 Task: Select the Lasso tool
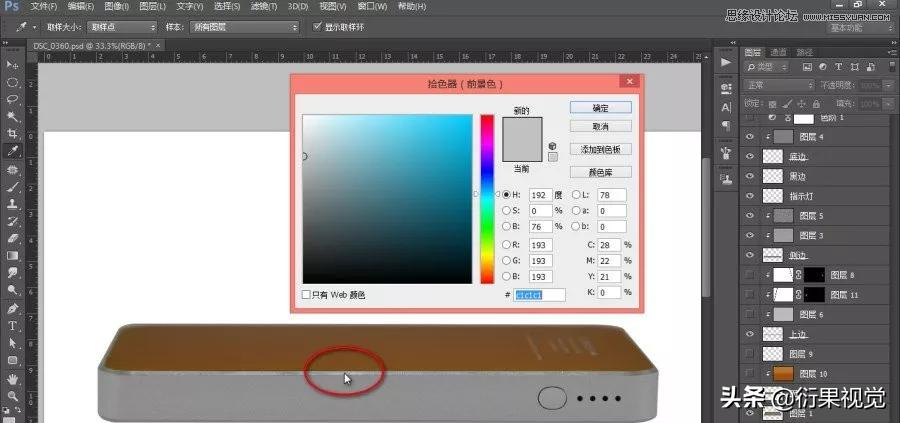pos(12,100)
